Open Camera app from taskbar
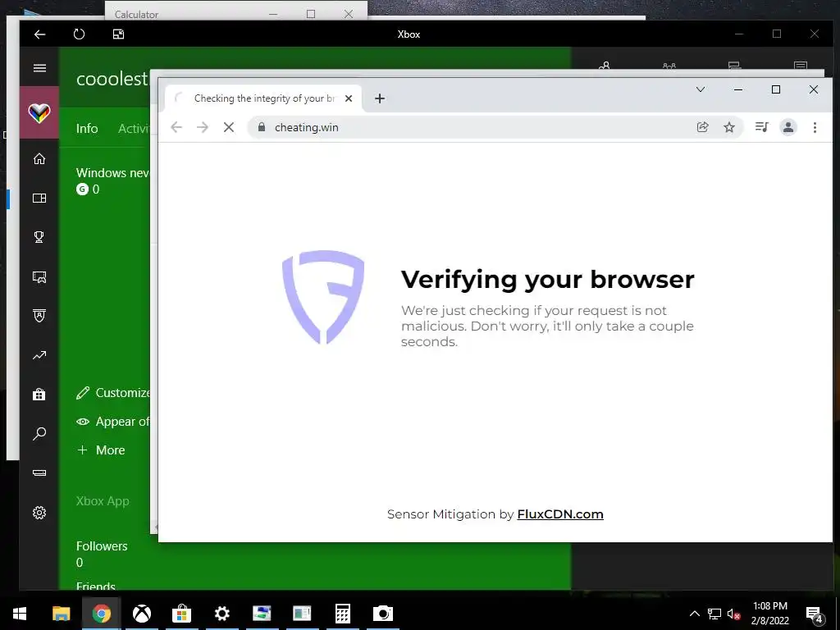Viewport: 840px width, 630px height. point(382,614)
